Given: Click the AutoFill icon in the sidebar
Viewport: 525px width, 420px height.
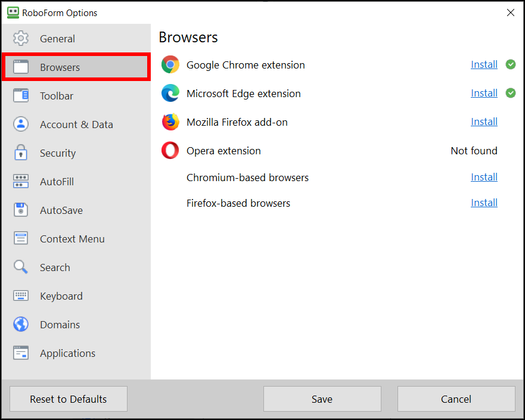Looking at the screenshot, I should pyautogui.click(x=21, y=181).
